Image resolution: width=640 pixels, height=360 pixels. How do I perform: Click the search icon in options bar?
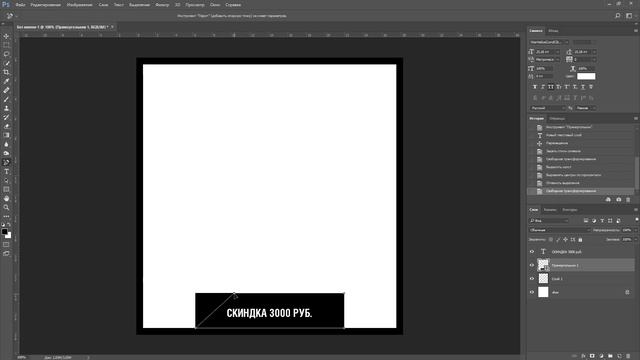point(618,16)
